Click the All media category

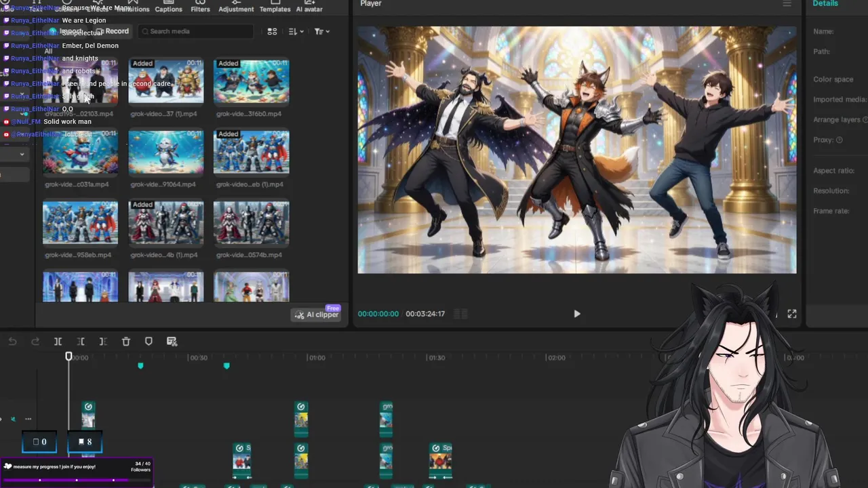pyautogui.click(x=48, y=52)
